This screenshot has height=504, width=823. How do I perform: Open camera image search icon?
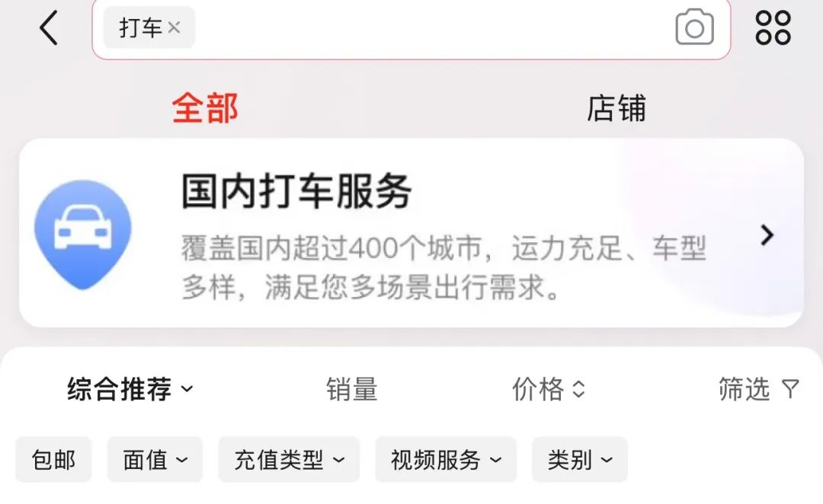tap(694, 27)
